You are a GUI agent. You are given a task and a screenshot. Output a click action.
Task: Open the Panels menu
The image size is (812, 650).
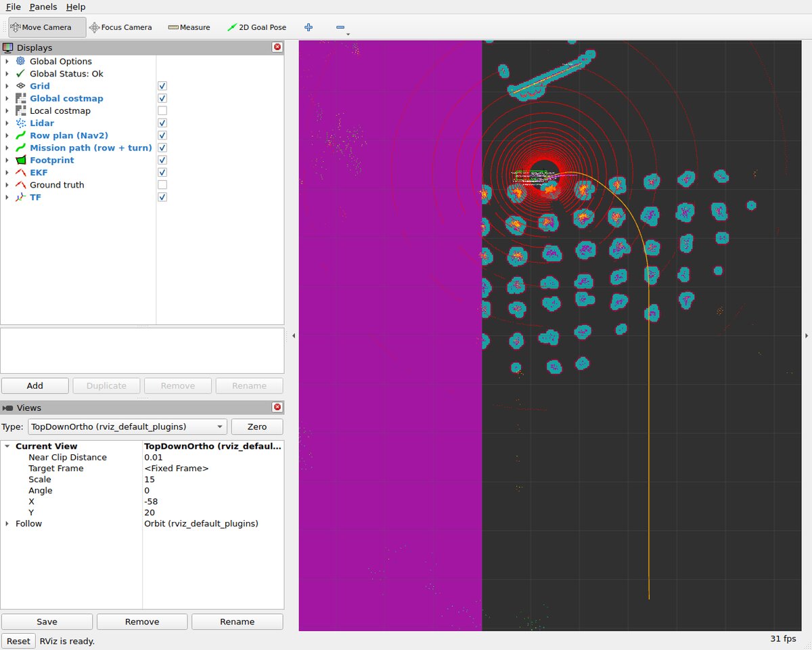pos(43,7)
